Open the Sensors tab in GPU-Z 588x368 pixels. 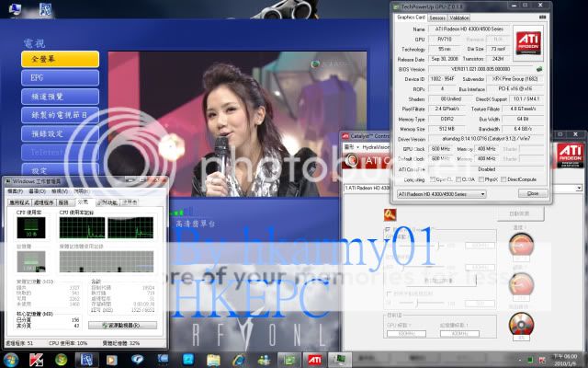pyautogui.click(x=437, y=17)
